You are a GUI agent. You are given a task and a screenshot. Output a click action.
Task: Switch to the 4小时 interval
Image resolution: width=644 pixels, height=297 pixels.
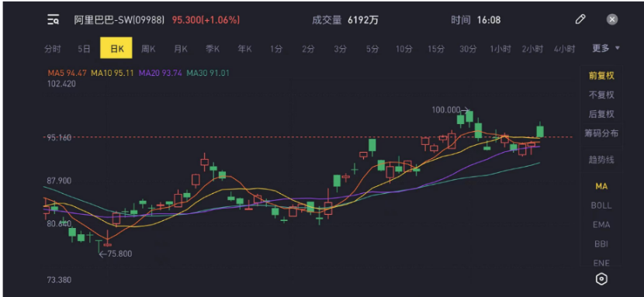tap(564, 49)
